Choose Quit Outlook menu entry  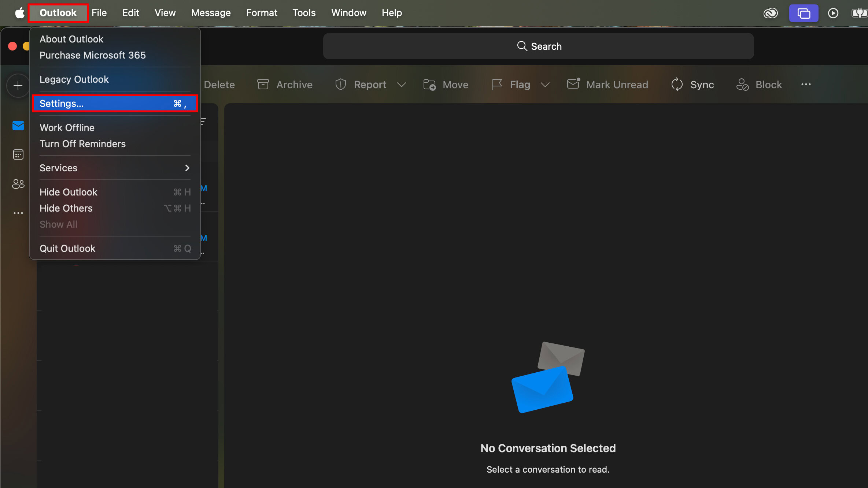click(x=67, y=249)
